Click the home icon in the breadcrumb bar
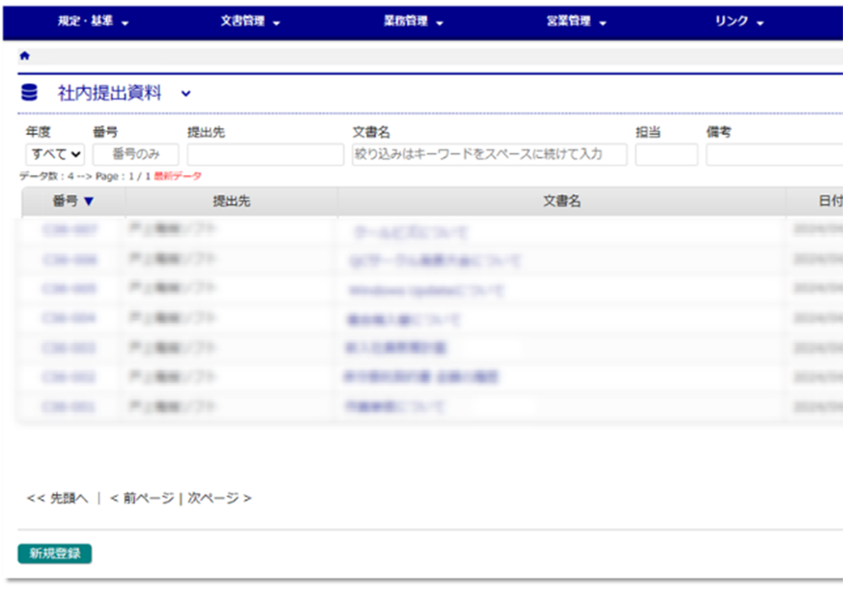Viewport: 843px width, 616px height. (24, 55)
